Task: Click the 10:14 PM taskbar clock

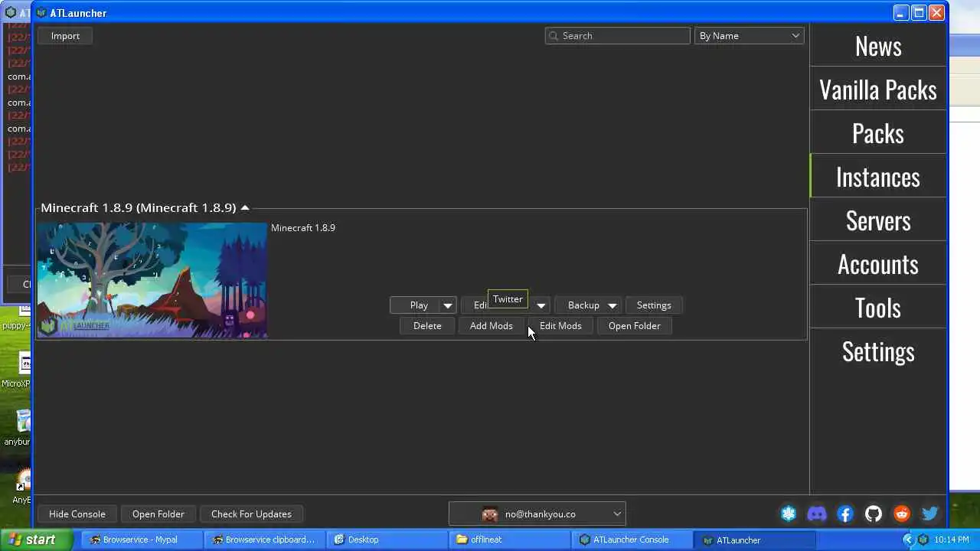Action: click(x=952, y=540)
